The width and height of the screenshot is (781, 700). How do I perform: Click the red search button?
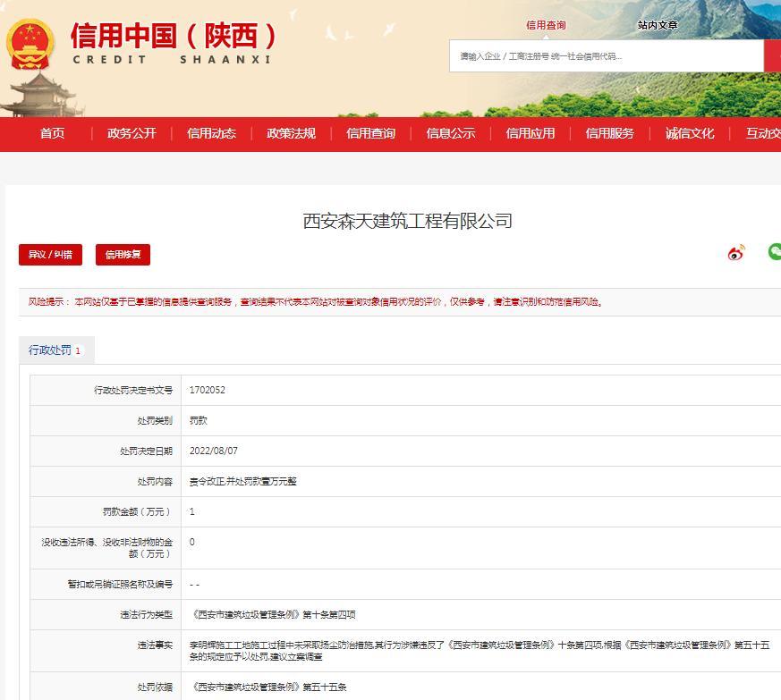(773, 56)
